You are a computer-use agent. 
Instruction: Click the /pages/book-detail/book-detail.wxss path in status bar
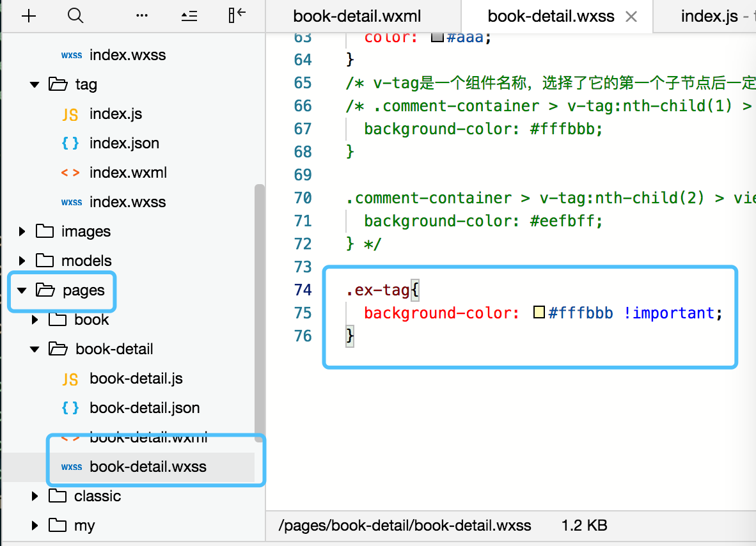pyautogui.click(x=405, y=526)
